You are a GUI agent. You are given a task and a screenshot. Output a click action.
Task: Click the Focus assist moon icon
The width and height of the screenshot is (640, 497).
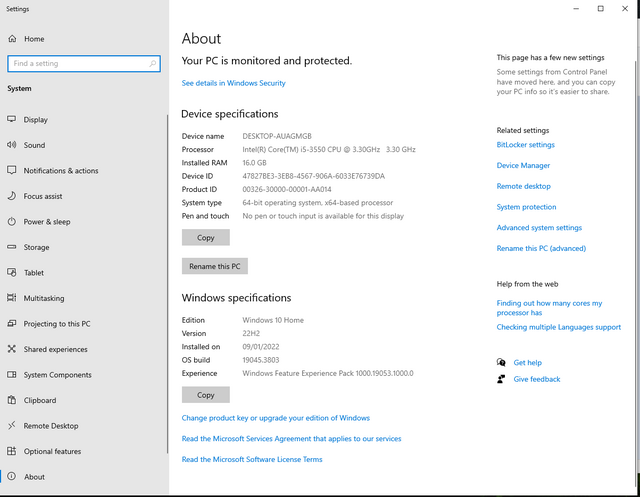tap(12, 196)
